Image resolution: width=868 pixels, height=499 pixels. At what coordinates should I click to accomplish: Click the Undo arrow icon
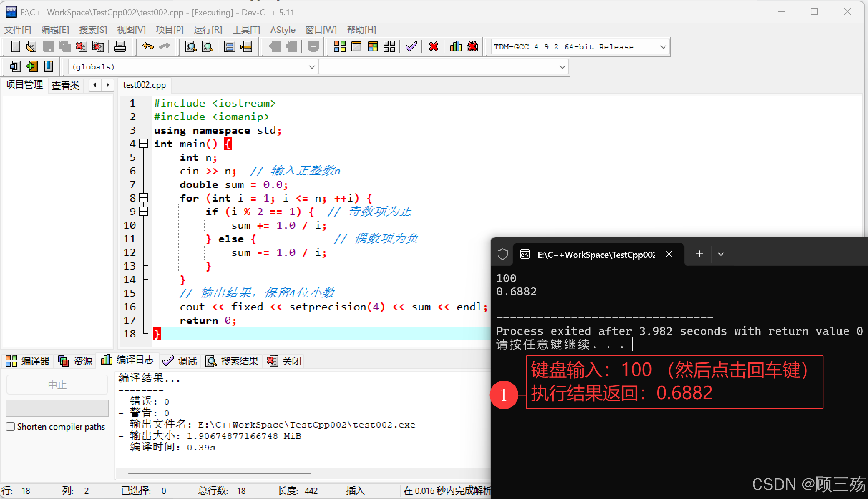pyautogui.click(x=147, y=46)
